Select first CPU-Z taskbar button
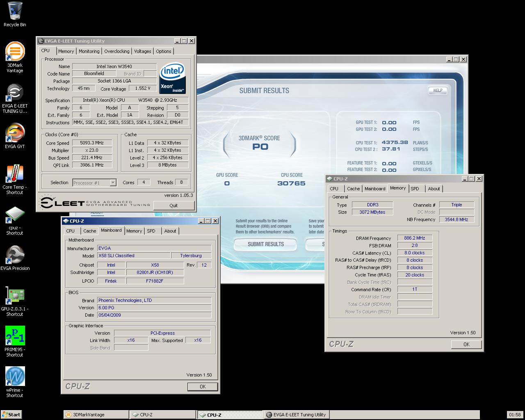525x420 pixels. tap(163, 415)
